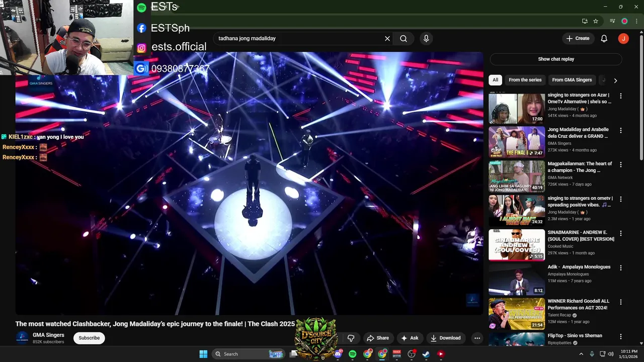Open network settings tray icon
This screenshot has width=644, height=362.
tap(602, 354)
